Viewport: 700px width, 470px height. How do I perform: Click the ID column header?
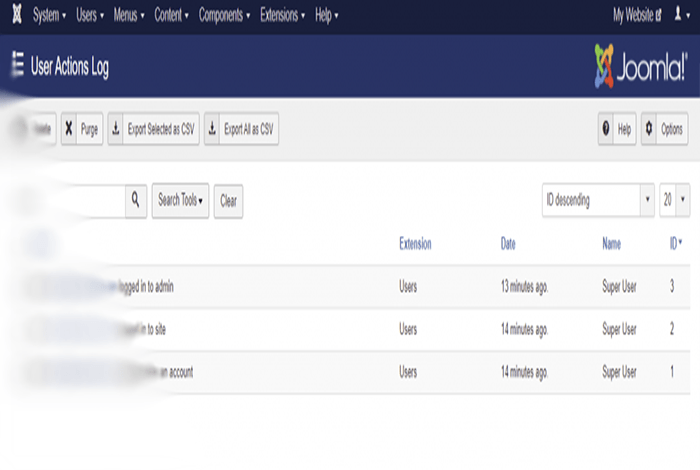tap(675, 243)
